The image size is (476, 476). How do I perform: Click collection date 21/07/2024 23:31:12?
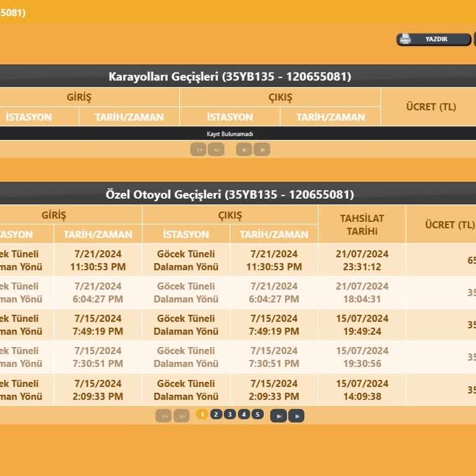[x=362, y=260]
